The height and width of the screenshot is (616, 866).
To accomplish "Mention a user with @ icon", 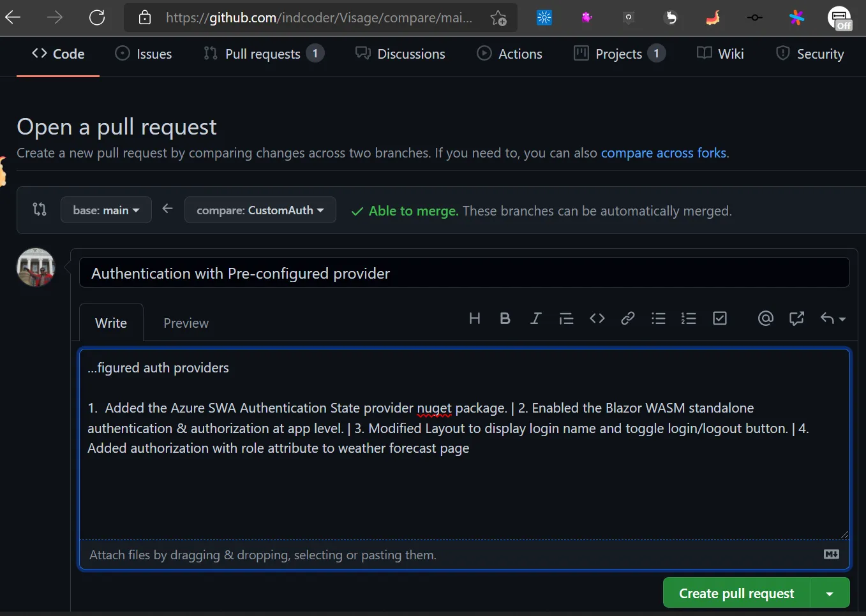I will tap(765, 318).
